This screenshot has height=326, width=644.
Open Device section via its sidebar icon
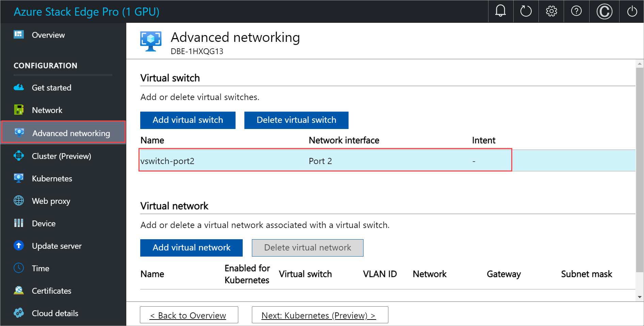19,223
